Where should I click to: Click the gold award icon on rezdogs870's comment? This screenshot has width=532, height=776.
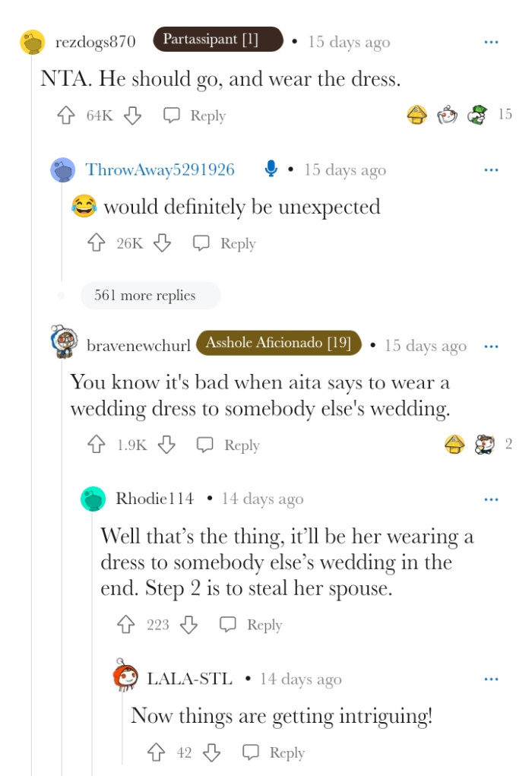pos(416,116)
